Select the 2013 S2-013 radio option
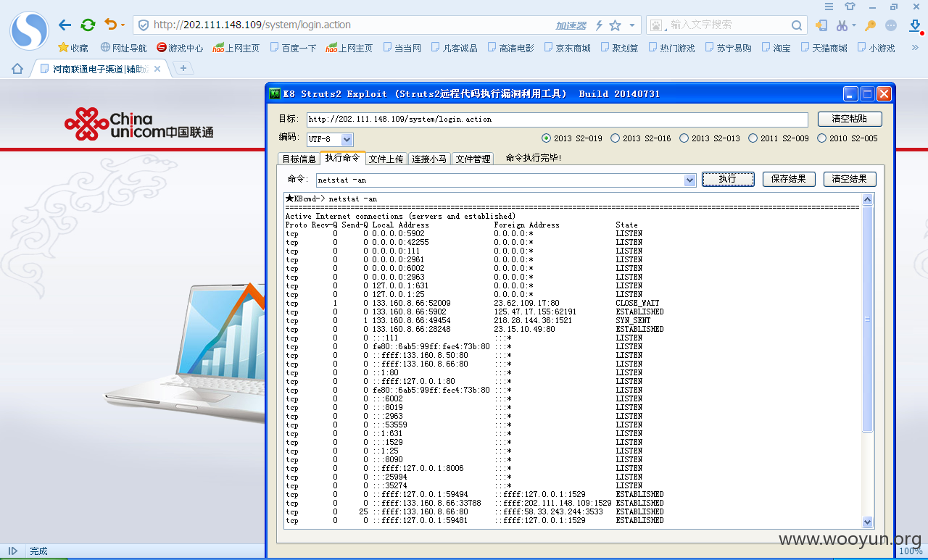Viewport: 928px width, 560px height. pos(710,138)
